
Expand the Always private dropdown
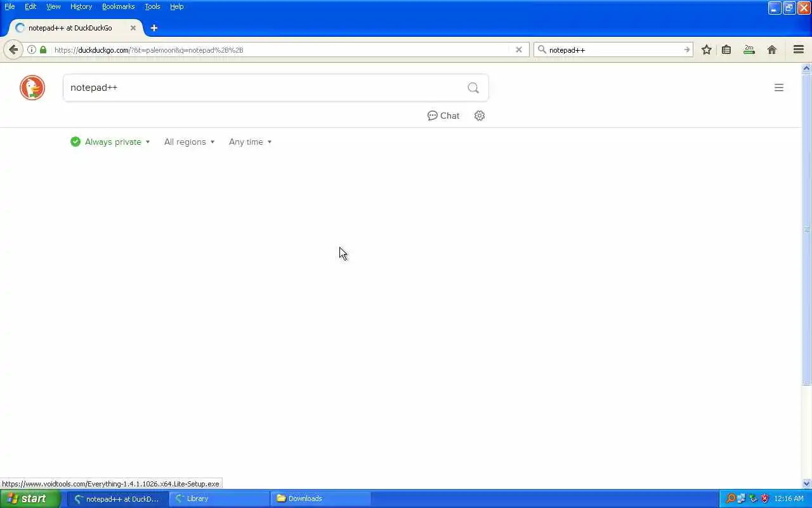tap(110, 142)
